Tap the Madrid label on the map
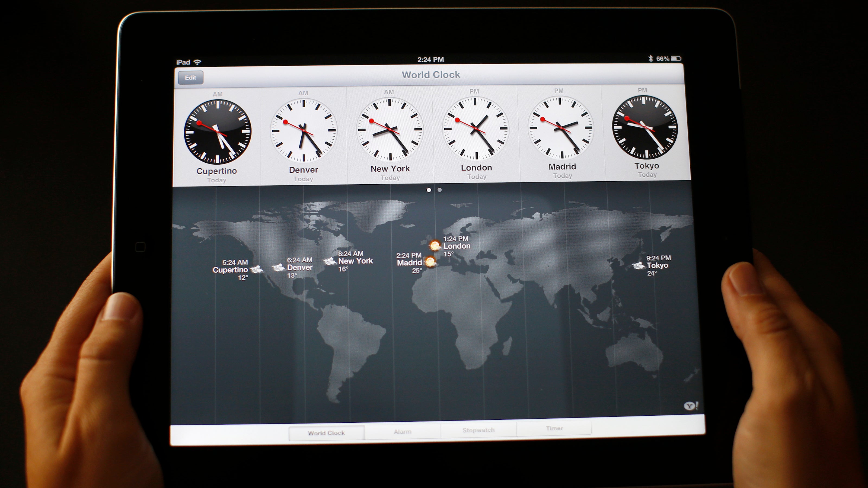868x488 pixels. click(x=409, y=263)
